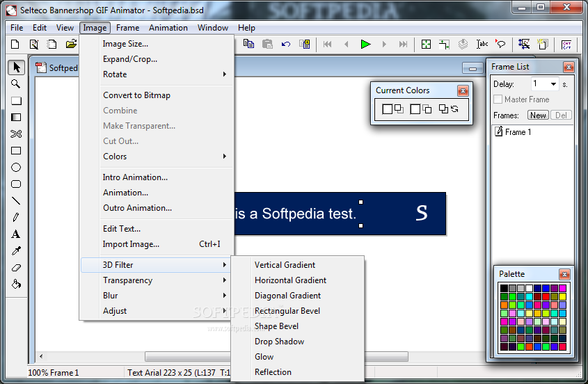The width and height of the screenshot is (588, 384).
Task: Select the pencil tool
Action: click(x=16, y=217)
